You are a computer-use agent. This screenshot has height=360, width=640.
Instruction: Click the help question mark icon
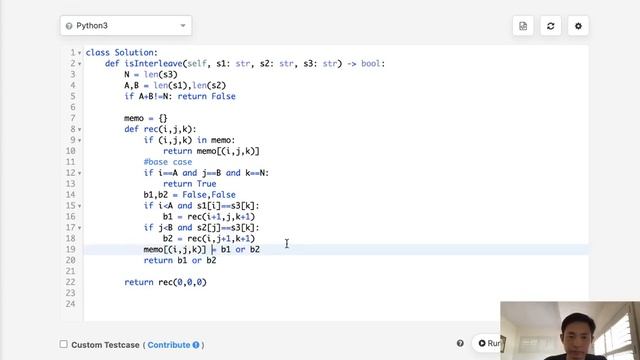(x=460, y=343)
